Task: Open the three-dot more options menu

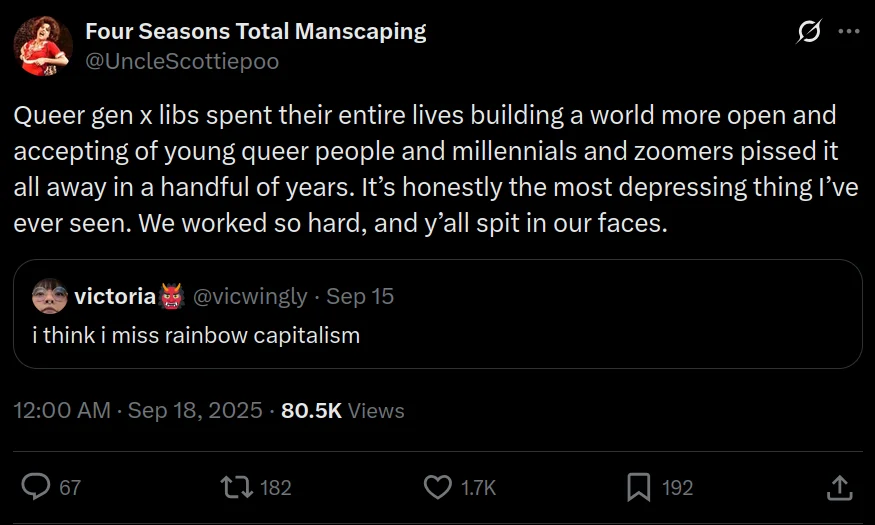Action: (848, 32)
